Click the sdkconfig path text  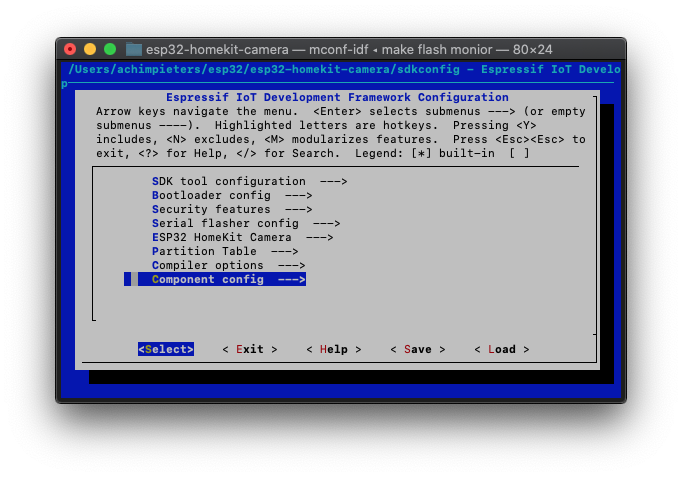tap(264, 70)
